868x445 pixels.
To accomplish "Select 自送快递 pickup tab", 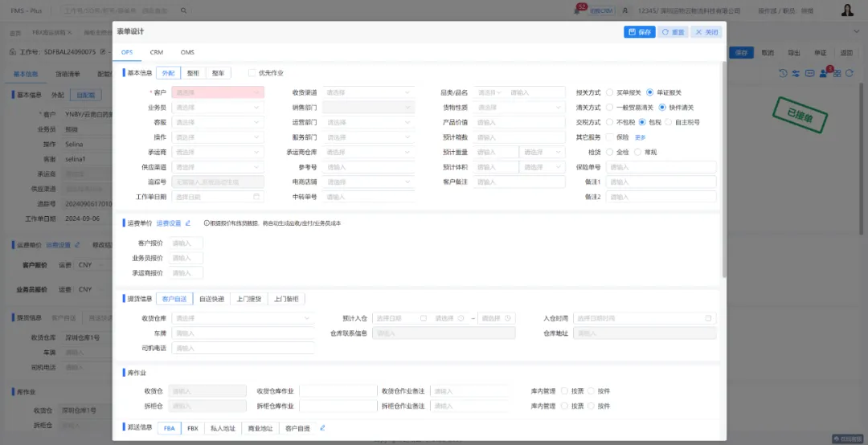I will [x=212, y=299].
